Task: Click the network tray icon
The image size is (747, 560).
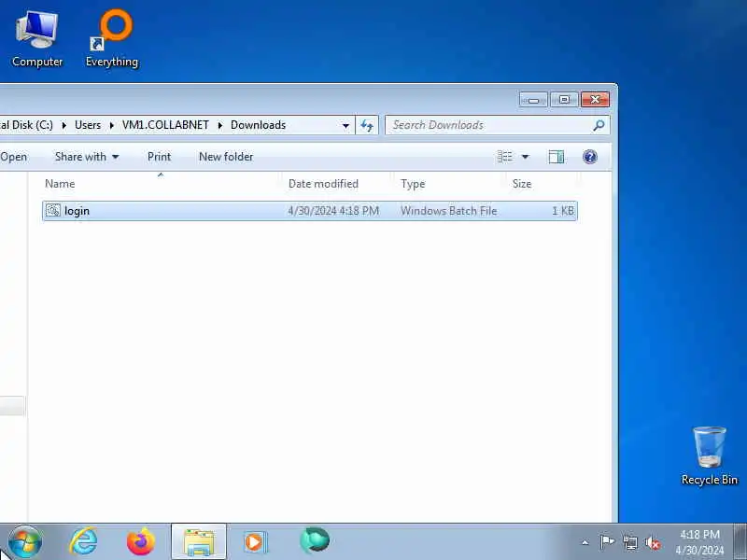Action: click(x=629, y=542)
